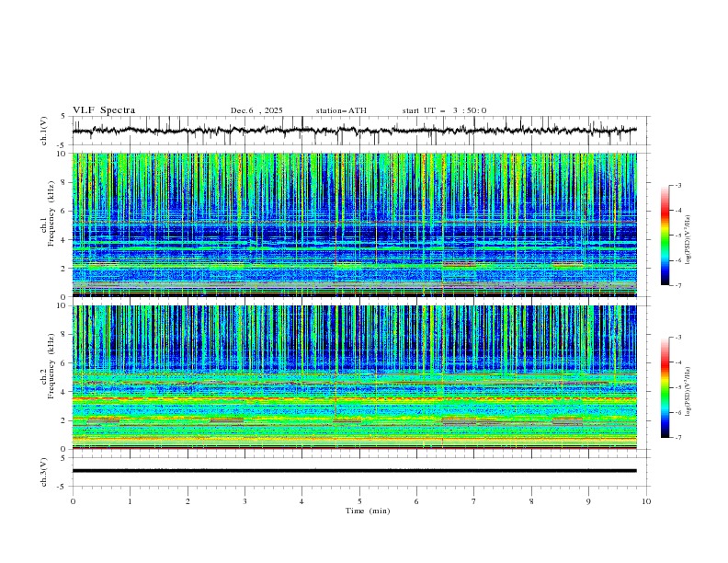Select the 5-minute tick label on time axis

click(359, 501)
